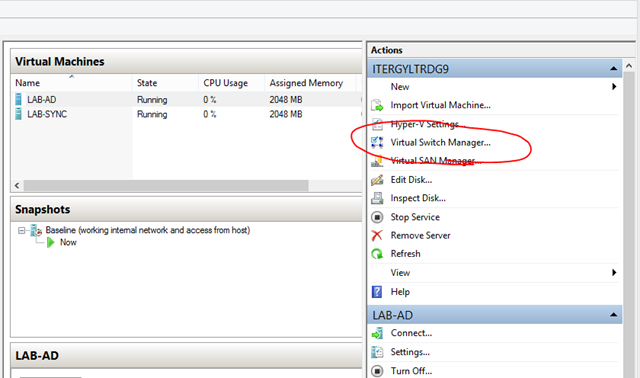
Task: Click the Inspect Disk icon
Action: 377,198
